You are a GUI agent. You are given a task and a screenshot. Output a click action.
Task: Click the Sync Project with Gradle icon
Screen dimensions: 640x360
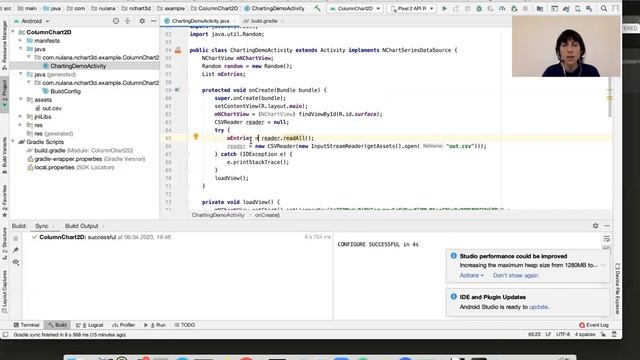pyautogui.click(x=566, y=8)
